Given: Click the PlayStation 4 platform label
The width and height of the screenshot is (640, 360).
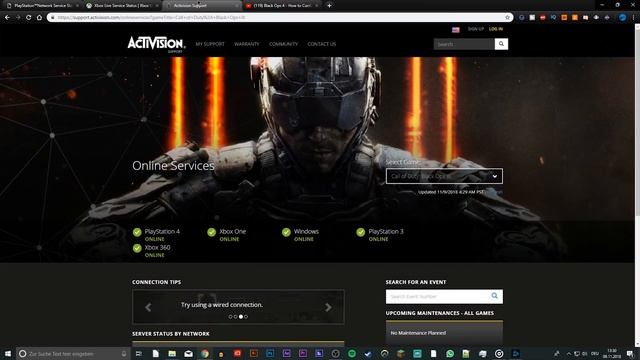Looking at the screenshot, I should (162, 231).
